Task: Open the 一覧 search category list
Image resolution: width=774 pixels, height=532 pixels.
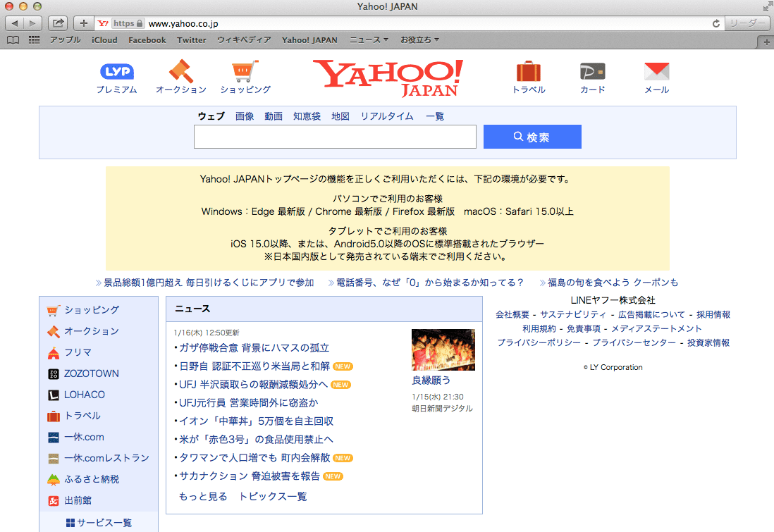Action: 435,116
